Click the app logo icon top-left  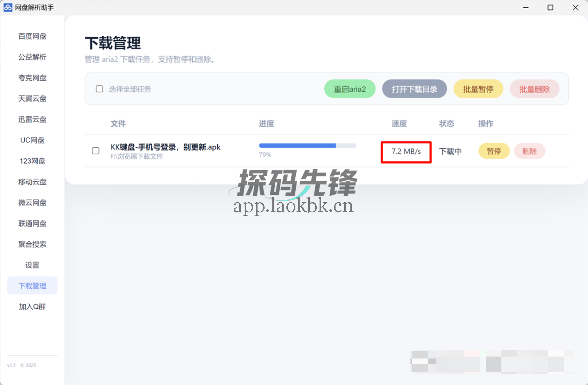[8, 7]
